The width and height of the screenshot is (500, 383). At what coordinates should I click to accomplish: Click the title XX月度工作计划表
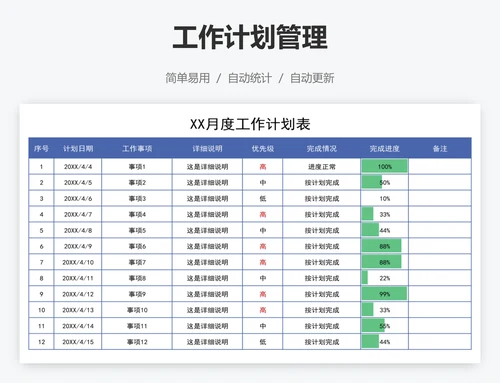tap(250, 124)
